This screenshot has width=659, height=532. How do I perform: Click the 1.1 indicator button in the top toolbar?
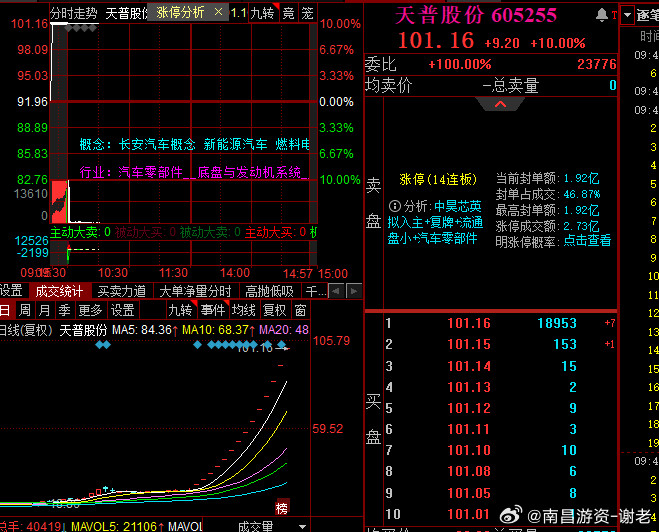(238, 13)
